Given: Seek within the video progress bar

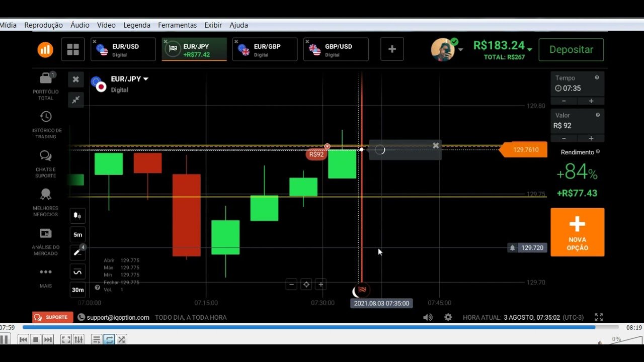Looking at the screenshot, I should (320, 327).
